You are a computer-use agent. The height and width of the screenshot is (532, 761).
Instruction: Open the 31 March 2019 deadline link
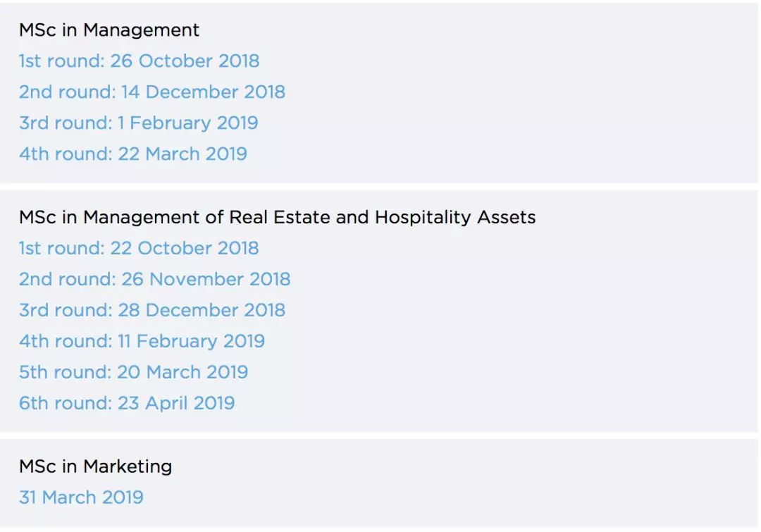pos(81,497)
